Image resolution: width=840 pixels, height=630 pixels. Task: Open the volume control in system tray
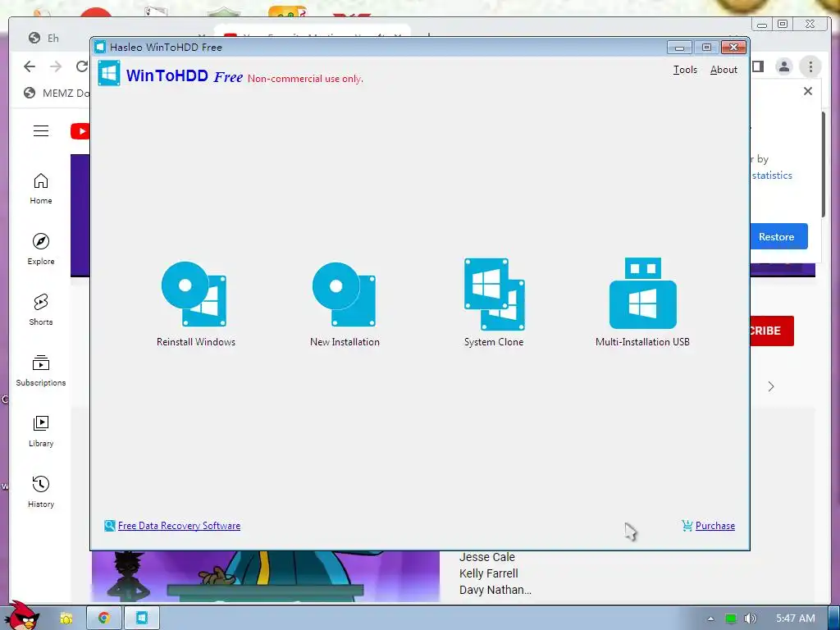point(751,619)
